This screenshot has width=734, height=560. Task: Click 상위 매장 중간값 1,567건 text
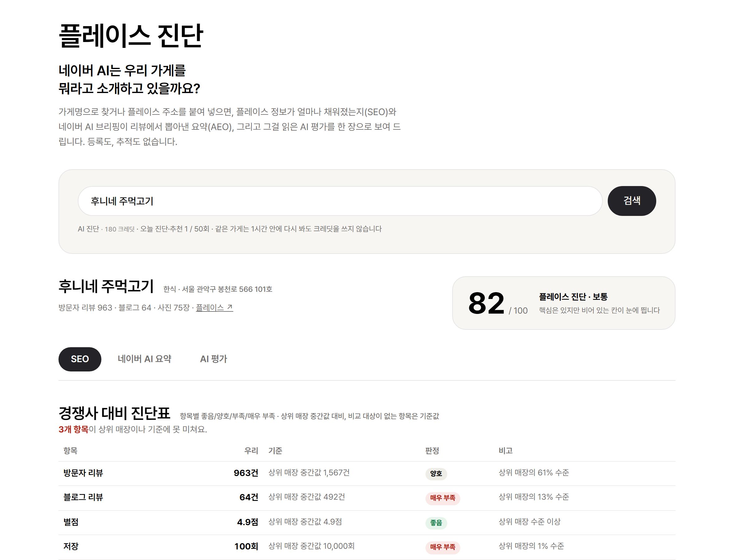click(x=309, y=472)
